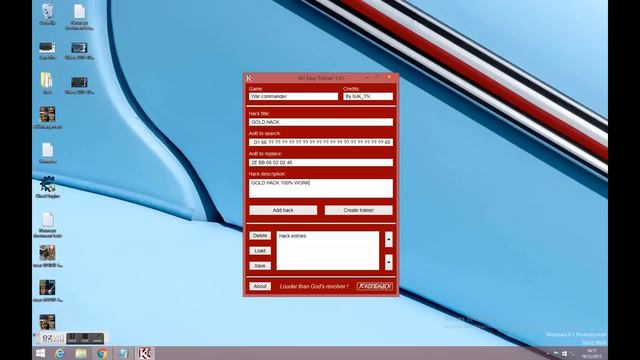Click the Hack entries list box

tap(328, 251)
